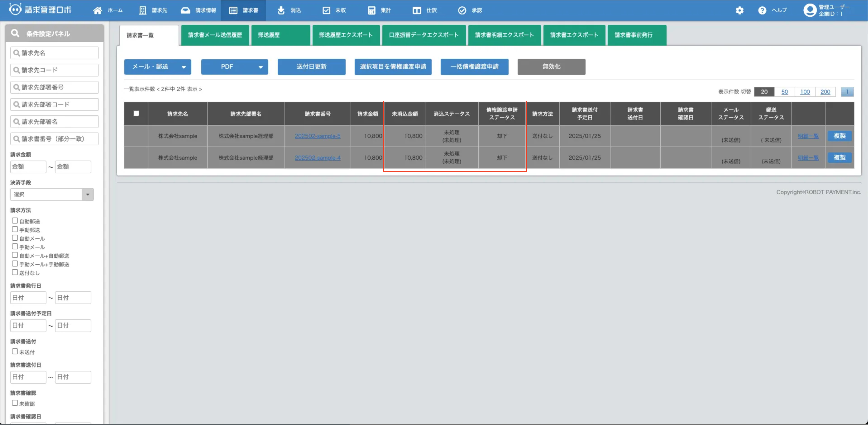Open 未収 checkbox icon in navigation

pos(327,10)
